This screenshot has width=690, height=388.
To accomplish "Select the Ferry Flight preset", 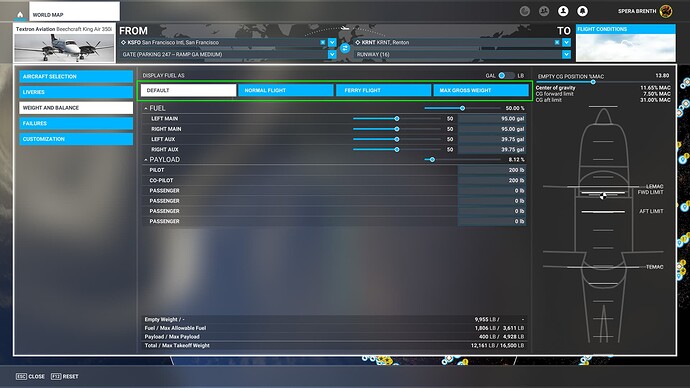I will [383, 90].
